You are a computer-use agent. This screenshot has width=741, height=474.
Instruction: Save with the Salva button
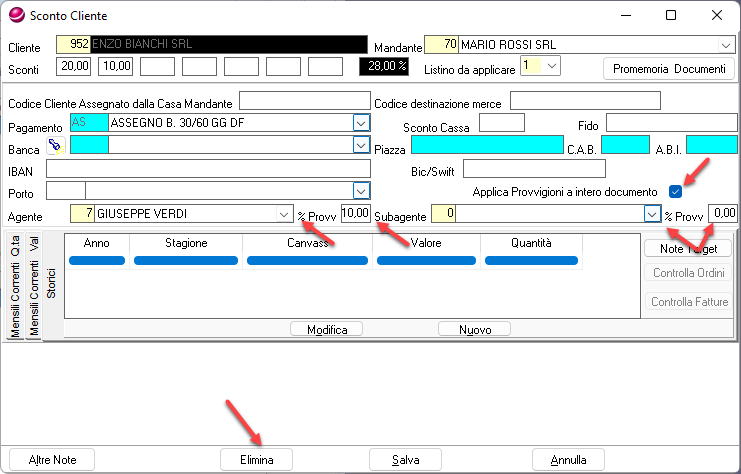click(405, 459)
